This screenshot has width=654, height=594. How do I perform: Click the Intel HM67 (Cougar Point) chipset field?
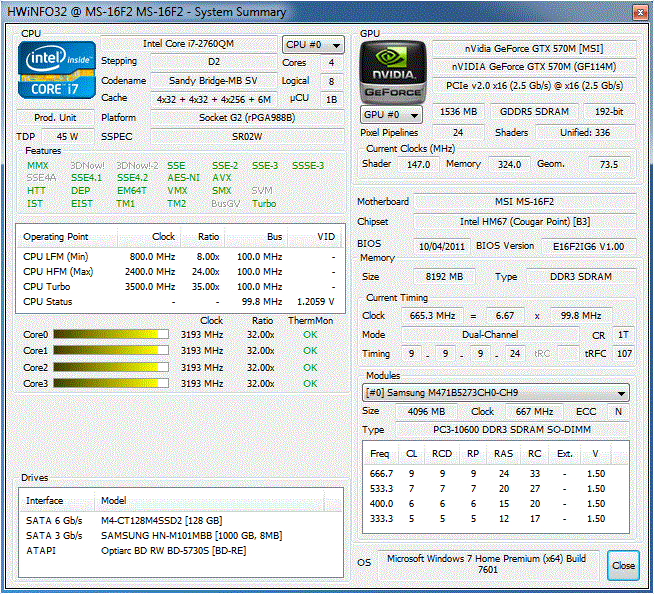tap(524, 221)
